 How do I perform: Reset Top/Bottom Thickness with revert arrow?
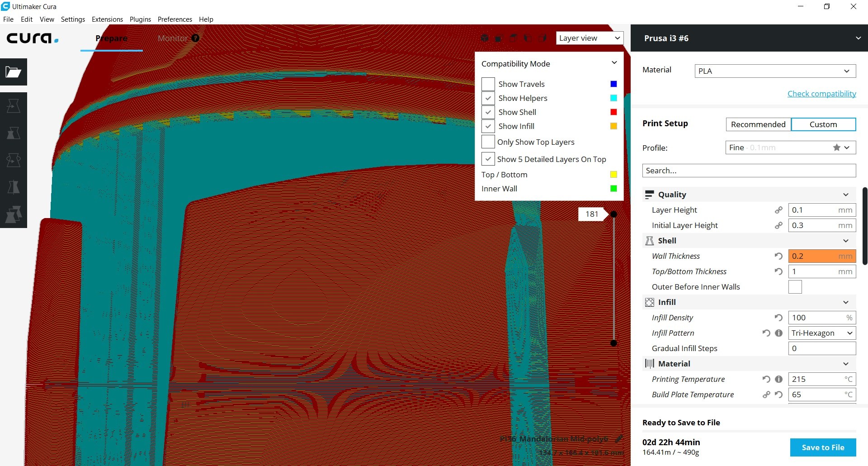pyautogui.click(x=778, y=271)
